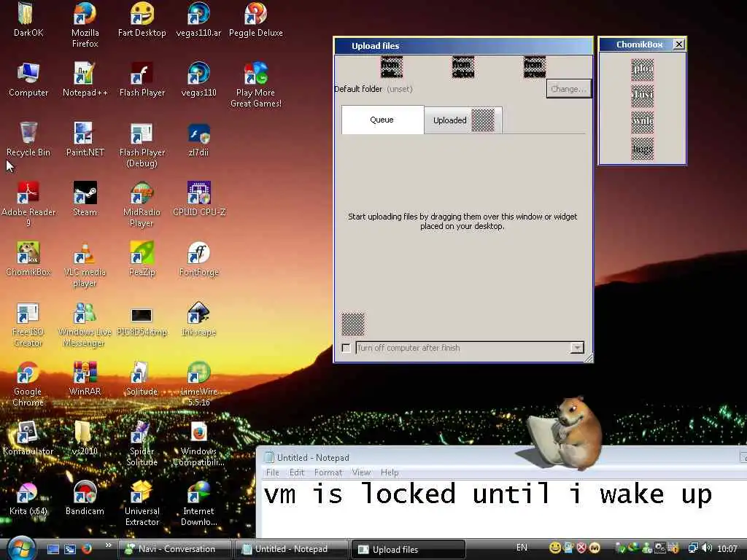Open WinRAR desktop shortcut
This screenshot has width=747, height=560.
click(85, 378)
